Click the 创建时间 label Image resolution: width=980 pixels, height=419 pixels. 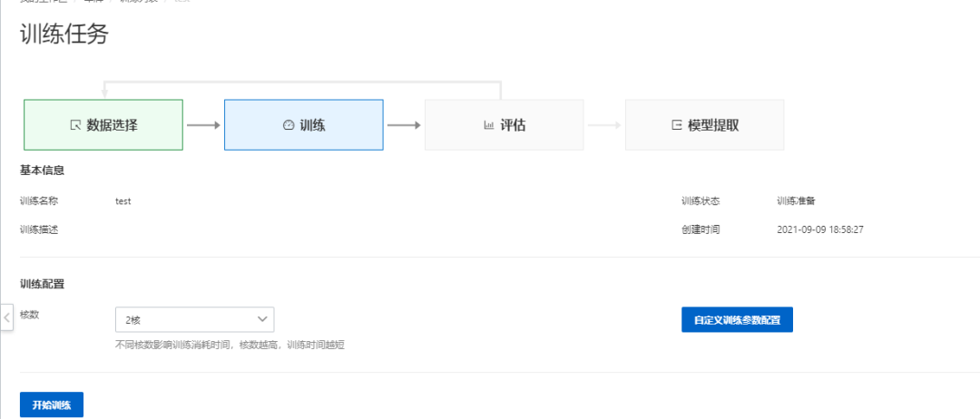click(701, 229)
